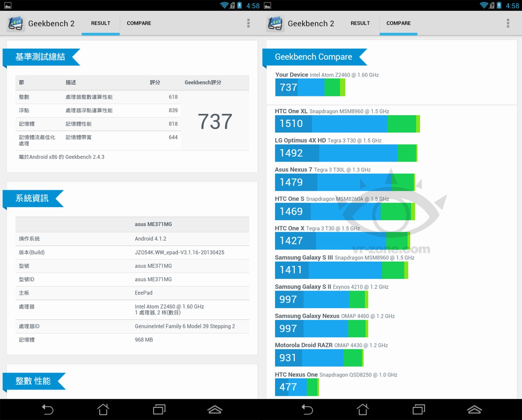This screenshot has width=522, height=420.
Task: Tap the up-chevron icon in the right navigation bar
Action: point(474,409)
